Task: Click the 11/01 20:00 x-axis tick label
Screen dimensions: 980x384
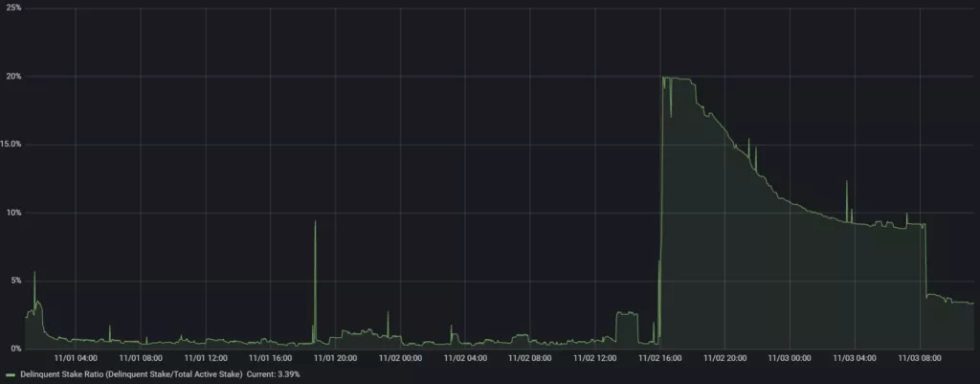Action: [x=334, y=358]
